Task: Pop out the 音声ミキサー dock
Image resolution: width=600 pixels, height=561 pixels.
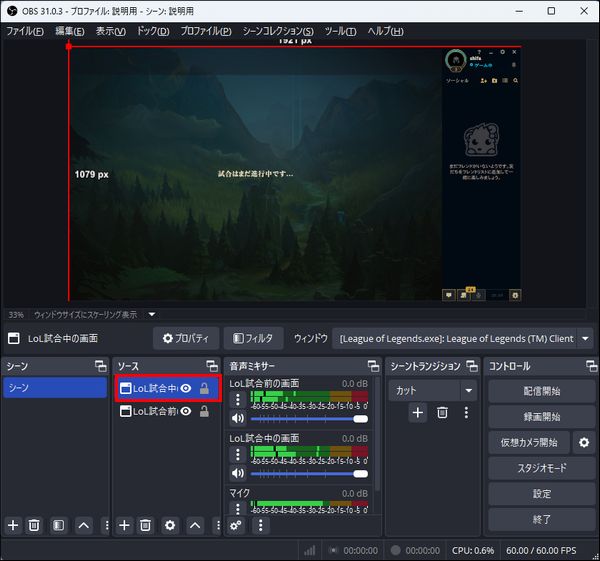Action: [373, 366]
